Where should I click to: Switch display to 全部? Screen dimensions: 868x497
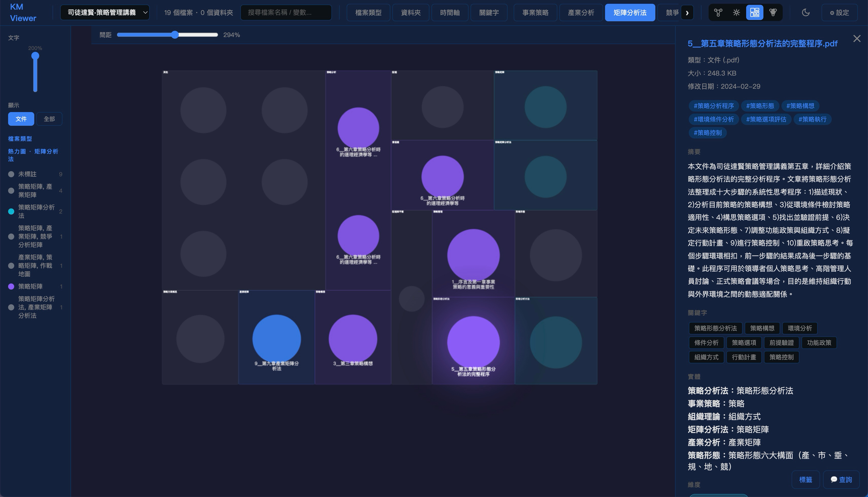(x=49, y=119)
